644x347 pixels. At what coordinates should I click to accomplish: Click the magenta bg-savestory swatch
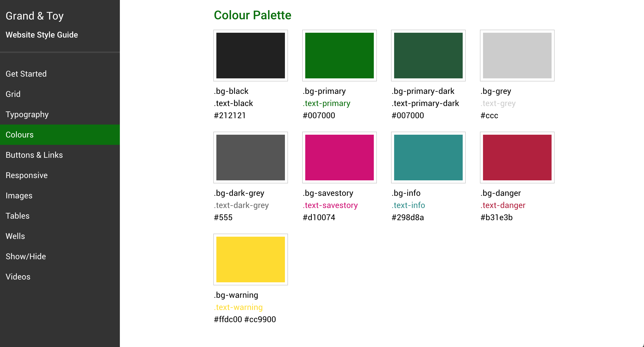339,158
